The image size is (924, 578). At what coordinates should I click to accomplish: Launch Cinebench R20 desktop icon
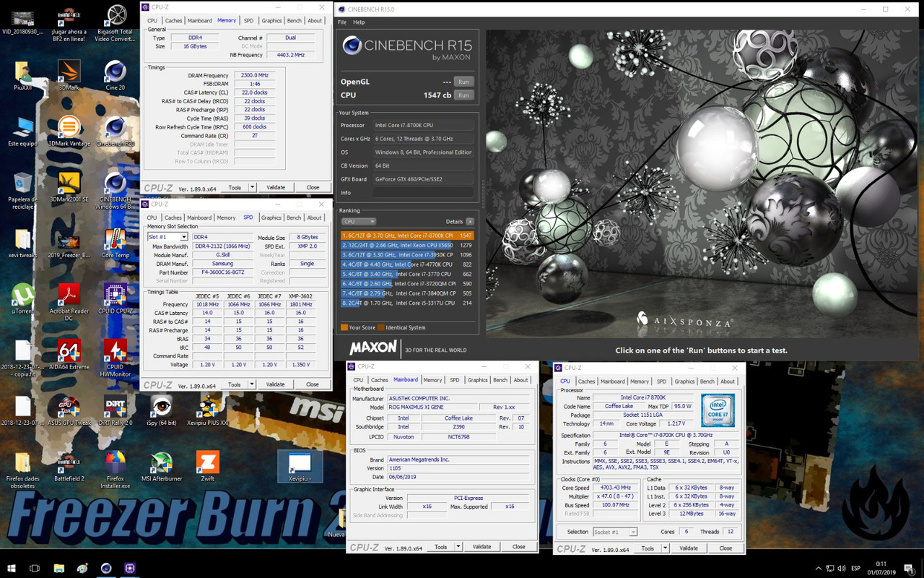pyautogui.click(x=115, y=131)
